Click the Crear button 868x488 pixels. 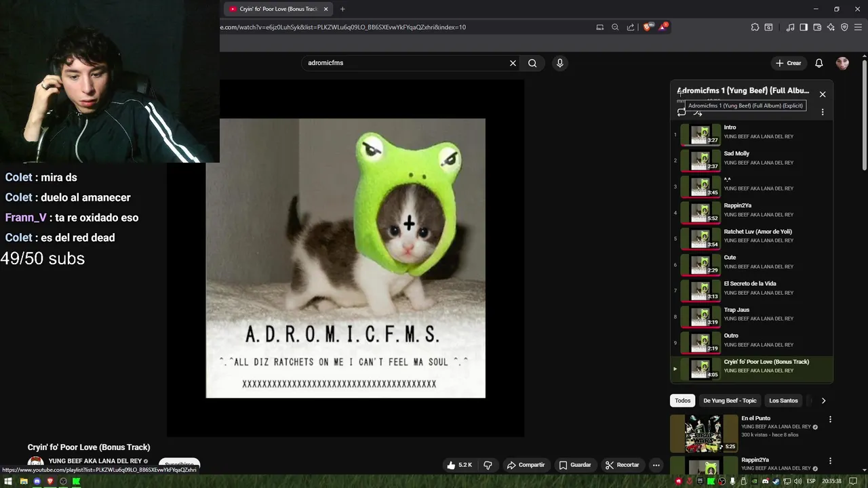(788, 63)
